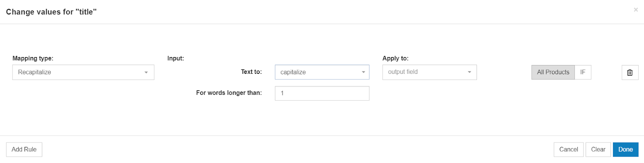
Task: Focus the words longer than field
Action: pos(322,93)
